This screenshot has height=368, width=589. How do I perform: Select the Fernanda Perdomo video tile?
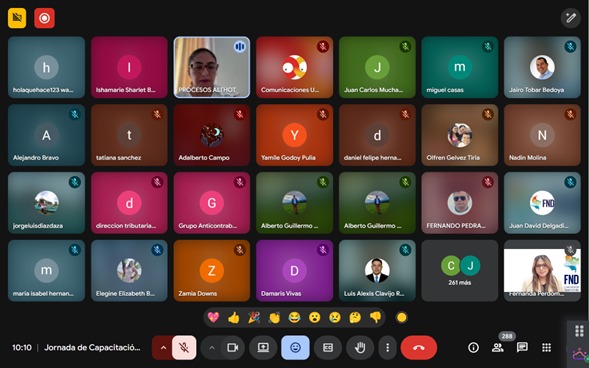[542, 271]
